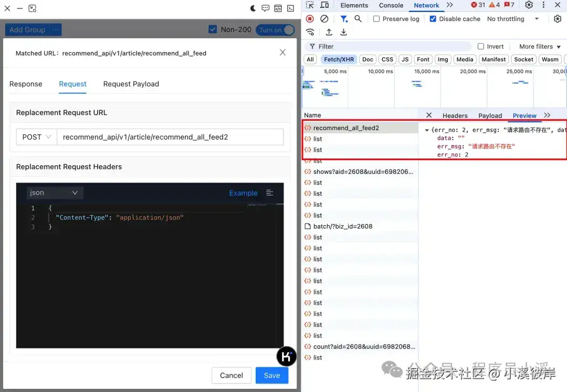Check the Invert filter checkbox

pos(481,46)
